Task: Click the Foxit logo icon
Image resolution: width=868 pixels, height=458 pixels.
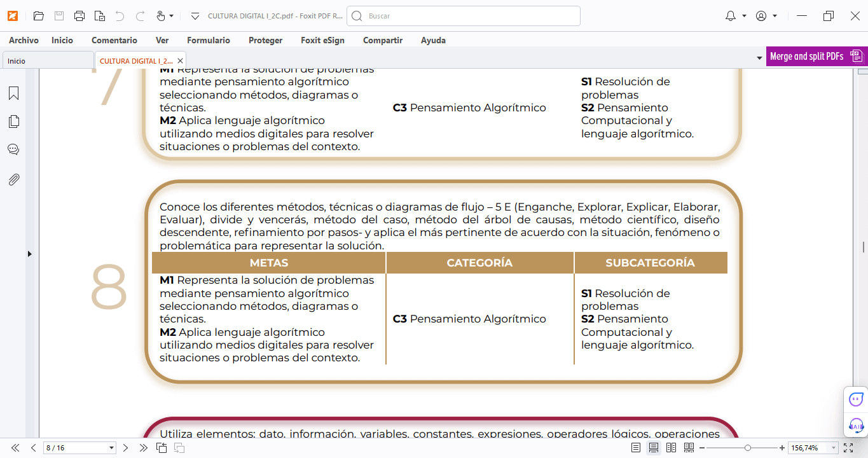Action: tap(13, 16)
